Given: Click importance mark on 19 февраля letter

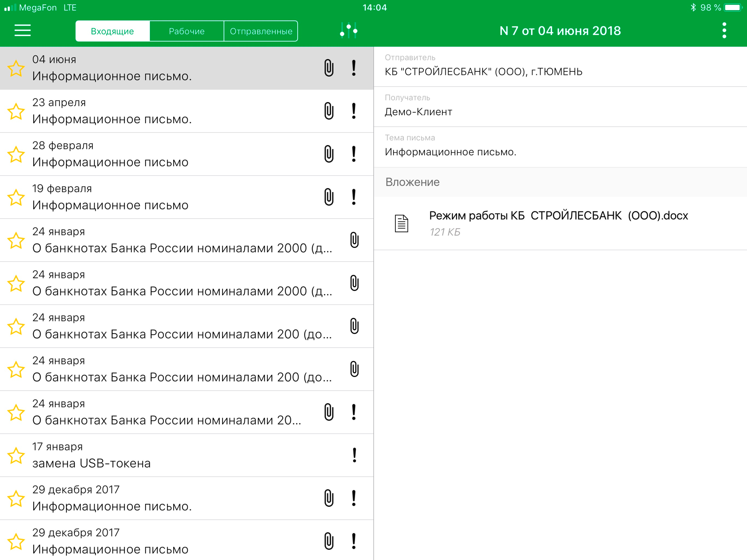Looking at the screenshot, I should tap(354, 197).
